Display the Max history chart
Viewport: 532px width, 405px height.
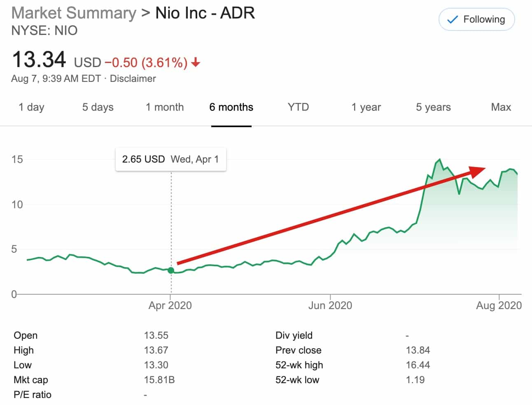501,107
